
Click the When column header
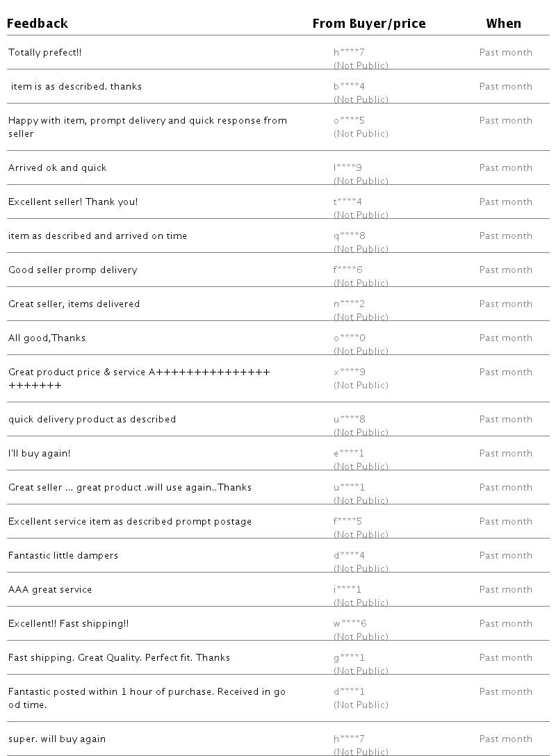(x=503, y=24)
